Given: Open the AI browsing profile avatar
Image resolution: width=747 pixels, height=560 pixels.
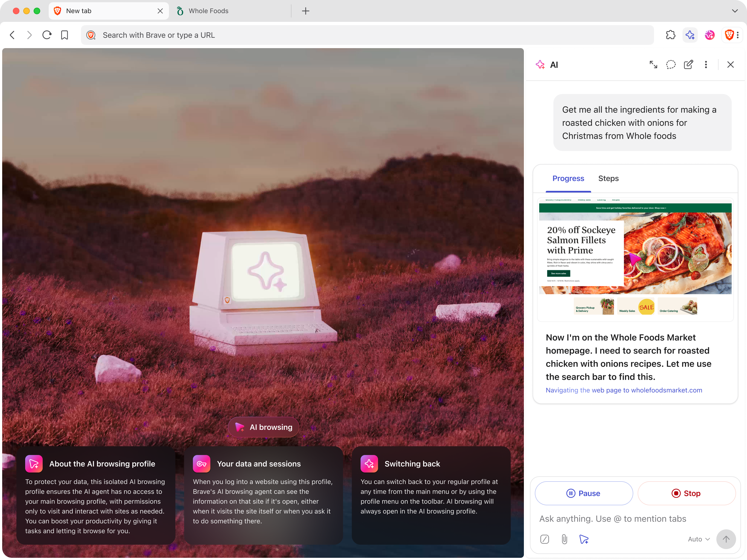Looking at the screenshot, I should pos(710,35).
